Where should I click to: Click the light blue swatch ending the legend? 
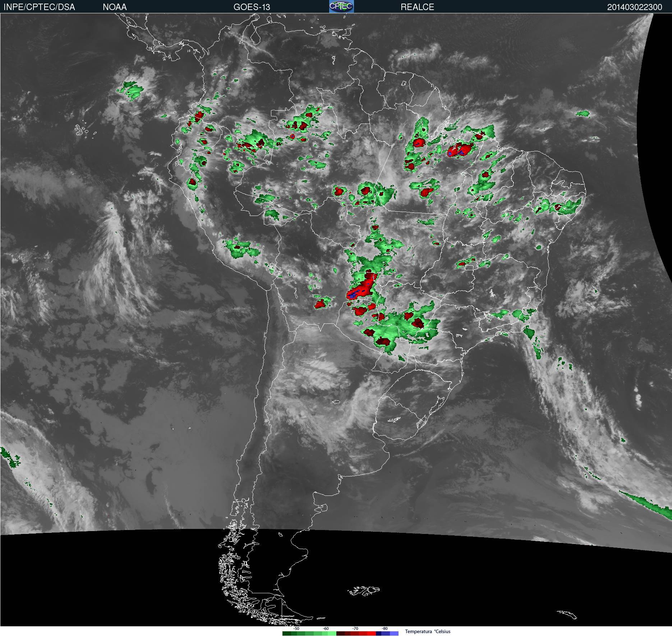click(x=394, y=633)
